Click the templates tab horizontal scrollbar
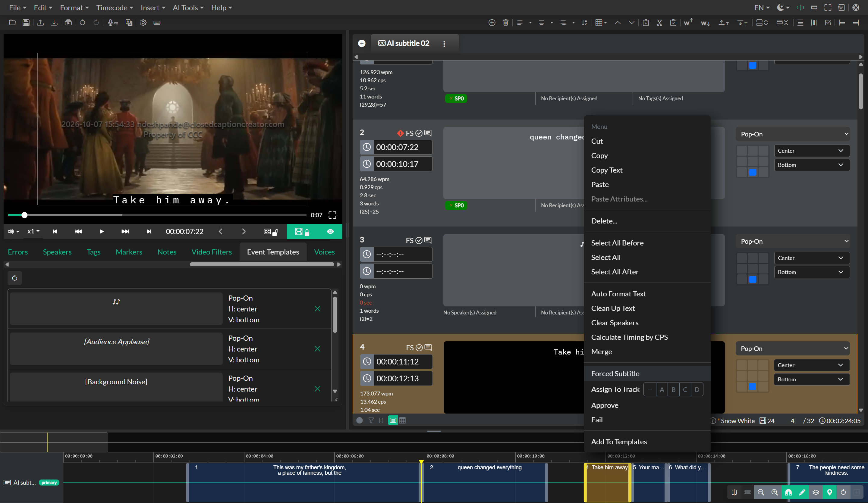 (x=262, y=264)
